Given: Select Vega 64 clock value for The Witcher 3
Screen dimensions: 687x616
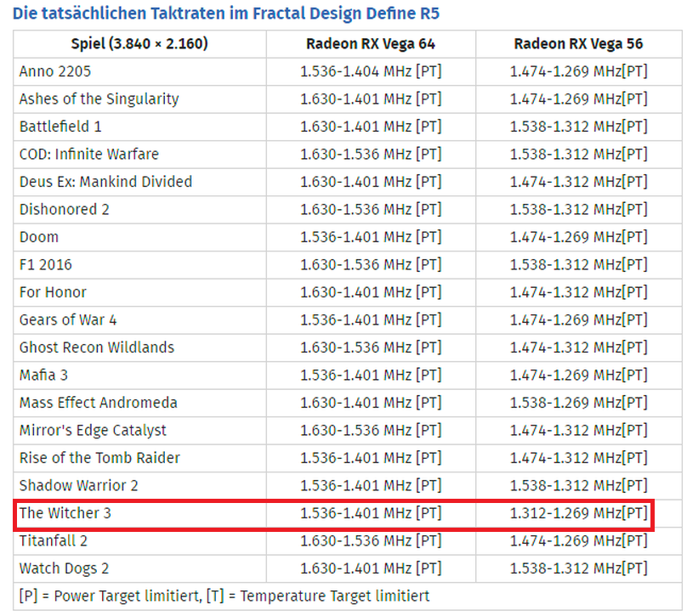Looking at the screenshot, I should (371, 512).
